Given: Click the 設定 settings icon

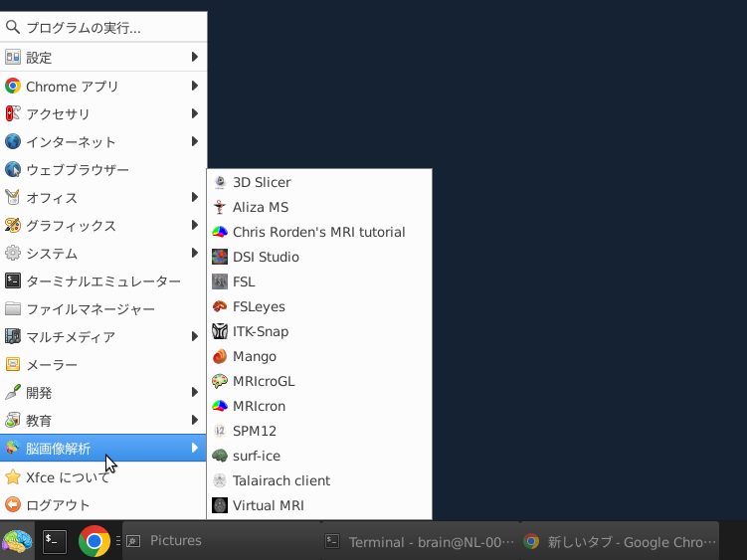Looking at the screenshot, I should [x=13, y=57].
